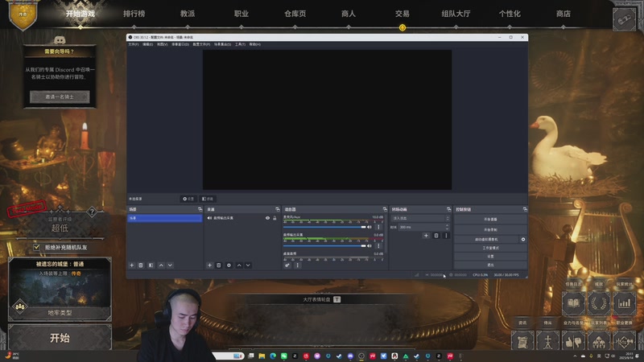Click the exit (退出) button in OBS

(490, 265)
